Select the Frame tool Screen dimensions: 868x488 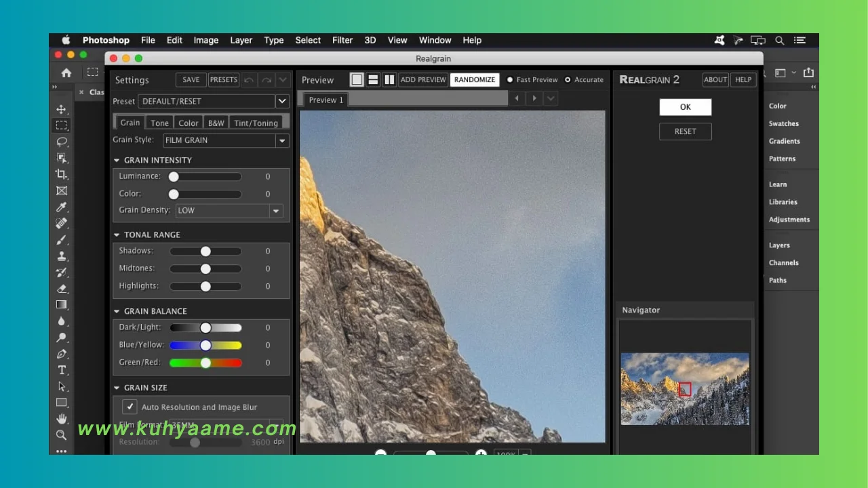coord(62,191)
